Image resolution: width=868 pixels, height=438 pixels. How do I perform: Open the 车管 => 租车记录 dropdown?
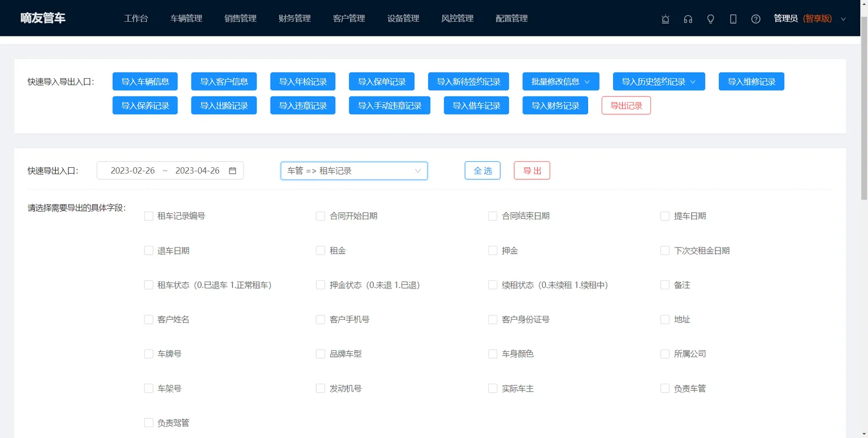(354, 170)
